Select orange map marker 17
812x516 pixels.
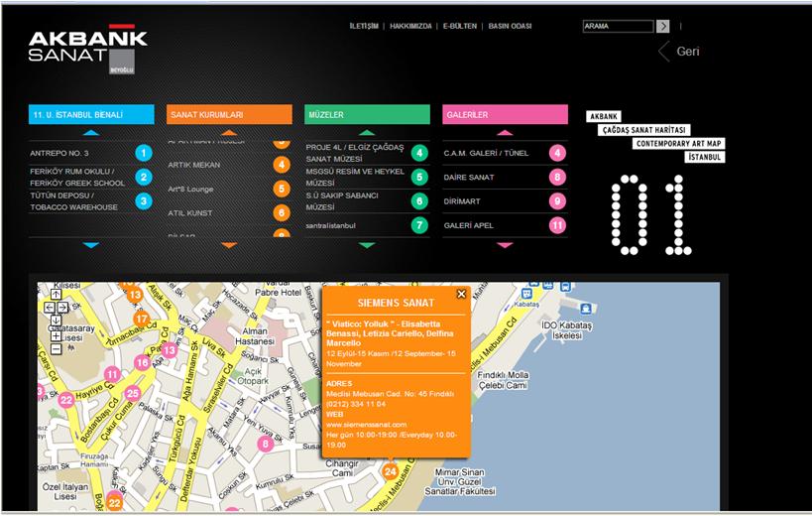(x=142, y=319)
